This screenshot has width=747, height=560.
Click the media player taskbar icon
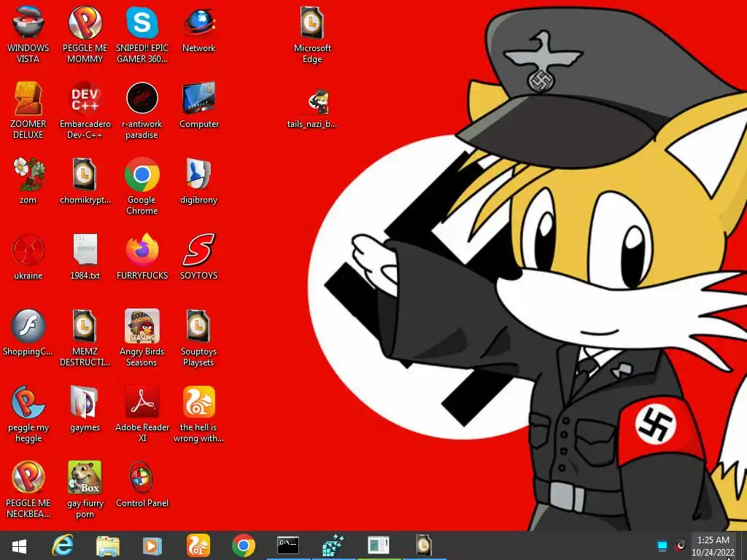pos(152,545)
